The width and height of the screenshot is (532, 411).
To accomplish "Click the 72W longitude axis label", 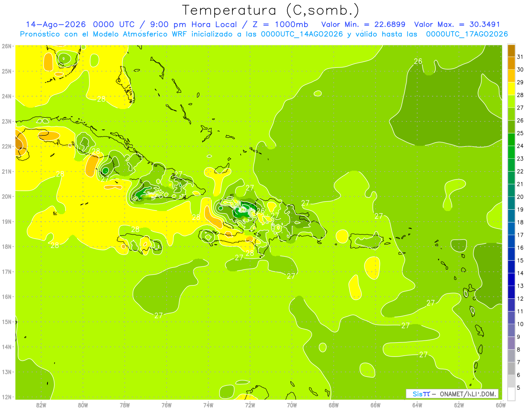I will 250,405.
